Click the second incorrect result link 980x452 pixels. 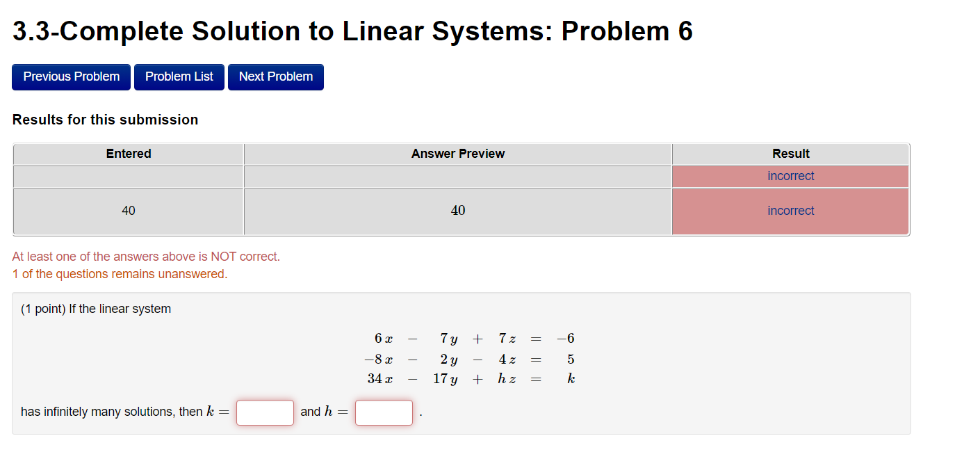[790, 211]
